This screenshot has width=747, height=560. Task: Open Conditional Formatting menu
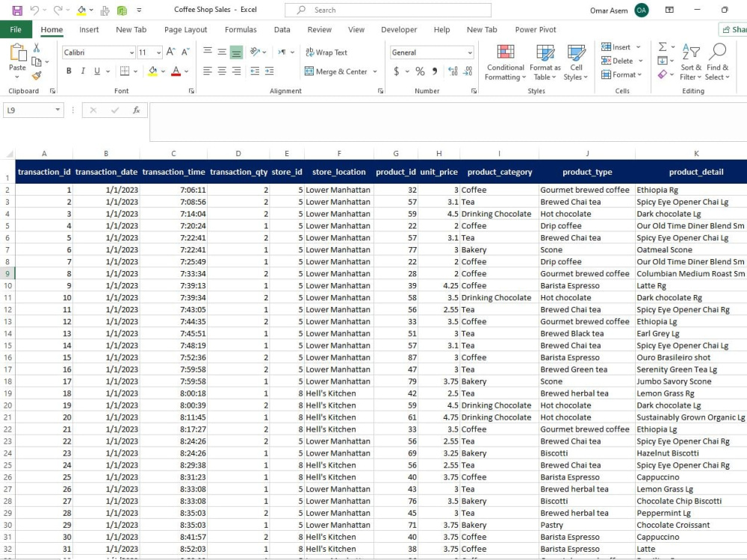tap(506, 63)
